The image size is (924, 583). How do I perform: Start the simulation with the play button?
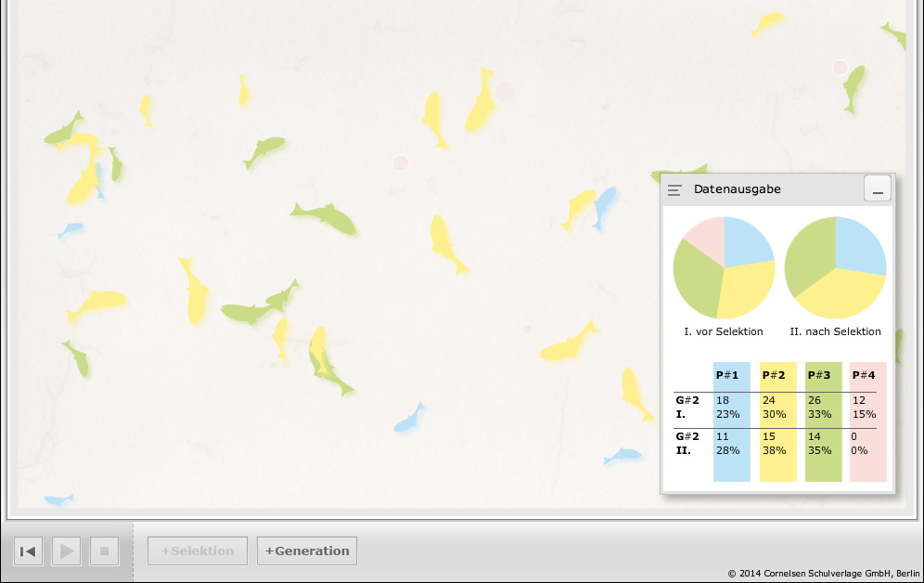pyautogui.click(x=66, y=551)
